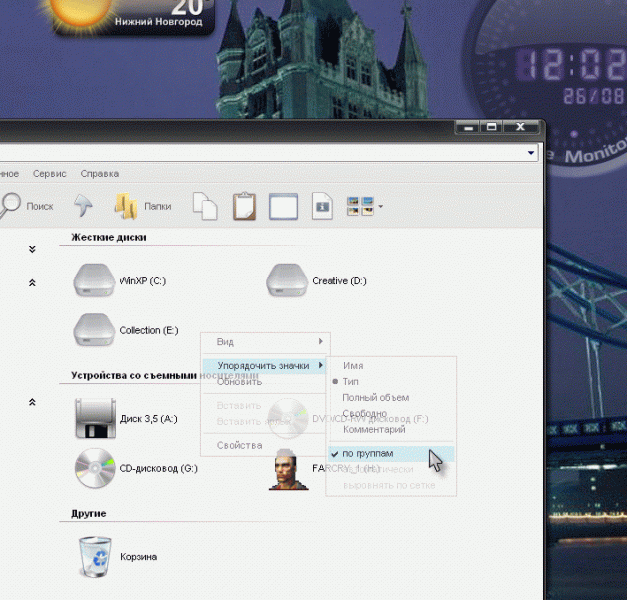Click the WinXP (C:) label
Image resolution: width=627 pixels, height=600 pixels.
click(x=143, y=280)
